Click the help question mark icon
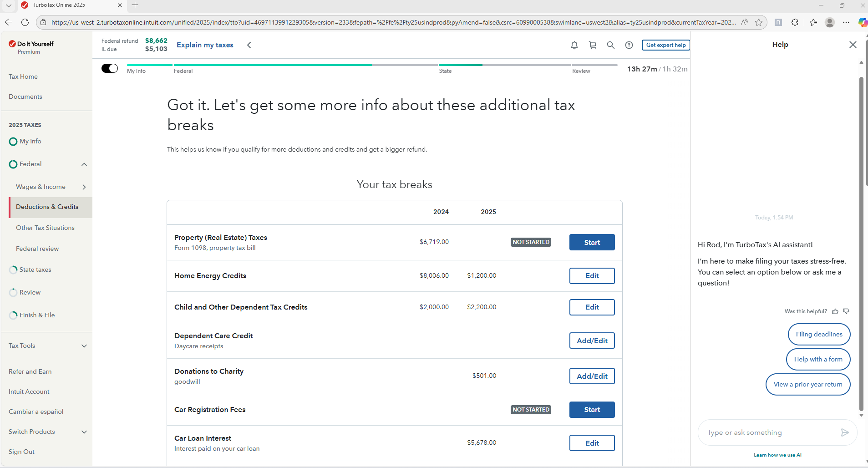The image size is (868, 468). (x=629, y=45)
